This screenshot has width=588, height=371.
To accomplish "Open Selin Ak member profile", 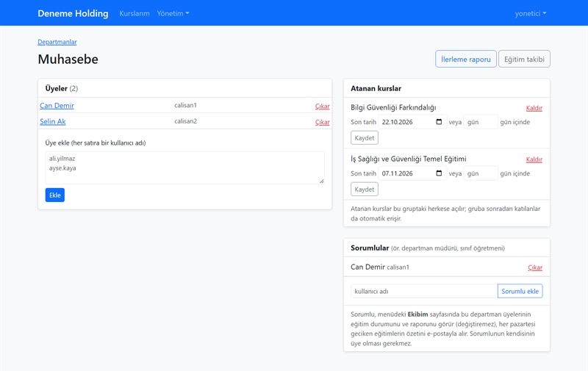I will [52, 121].
